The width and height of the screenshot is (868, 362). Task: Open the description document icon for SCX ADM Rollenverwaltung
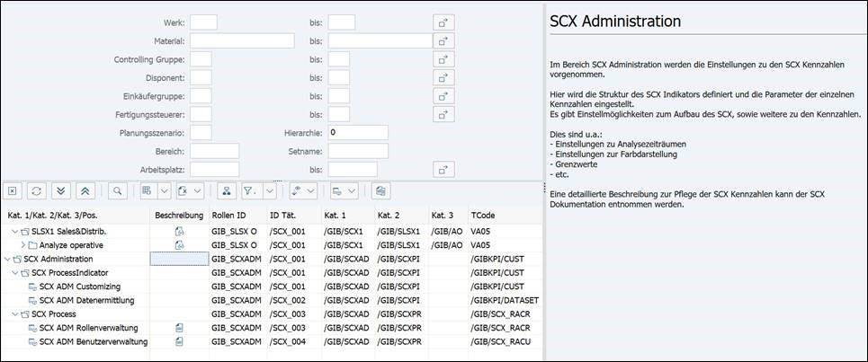pos(179,328)
